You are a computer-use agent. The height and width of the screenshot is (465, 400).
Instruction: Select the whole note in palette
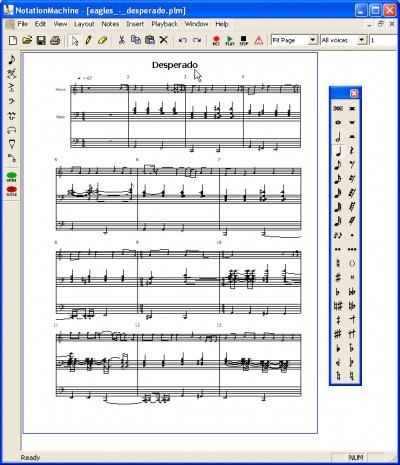tap(338, 123)
